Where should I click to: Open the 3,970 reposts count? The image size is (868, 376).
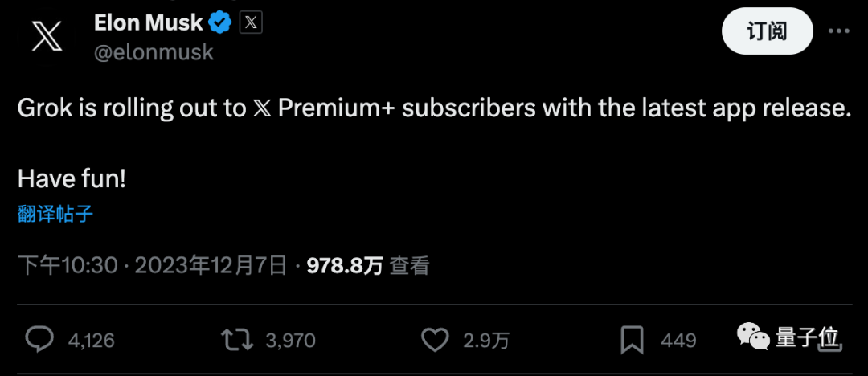[291, 341]
